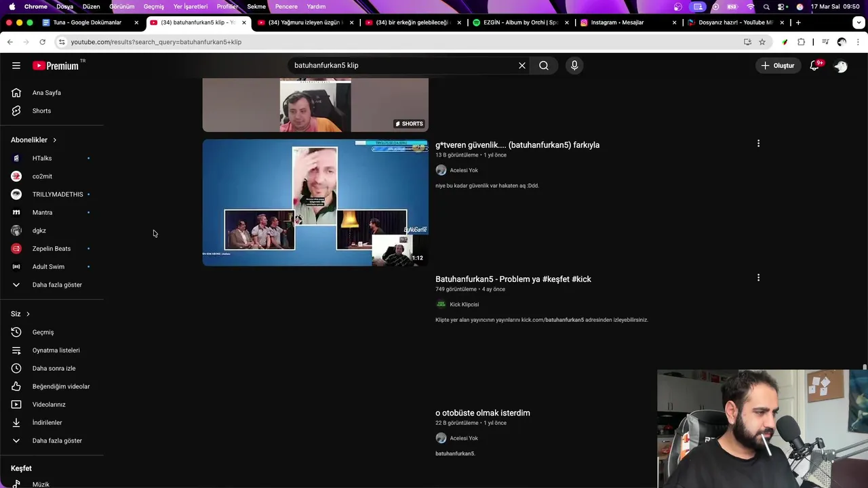Open Acelesi Yok channel under g*tveren güvenlik
The height and width of the screenshot is (488, 868).
[464, 170]
